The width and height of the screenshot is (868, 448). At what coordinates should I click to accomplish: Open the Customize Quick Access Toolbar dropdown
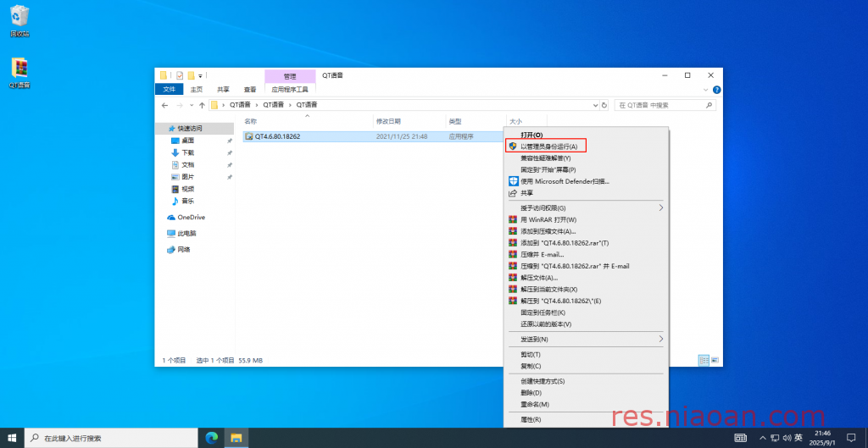[200, 75]
